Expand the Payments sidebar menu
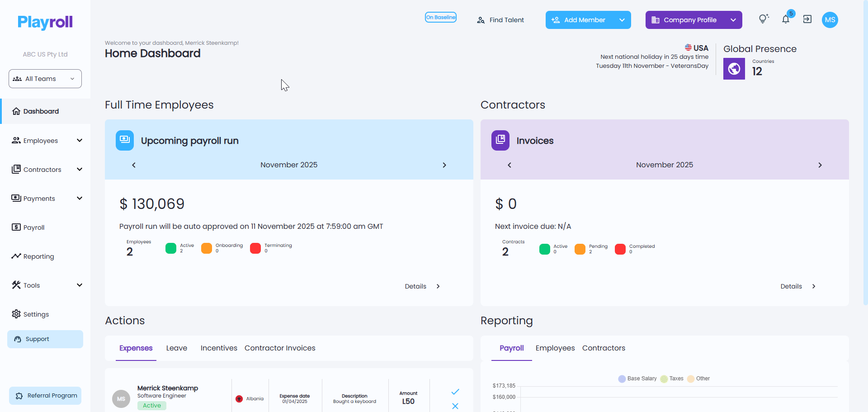 pos(80,198)
